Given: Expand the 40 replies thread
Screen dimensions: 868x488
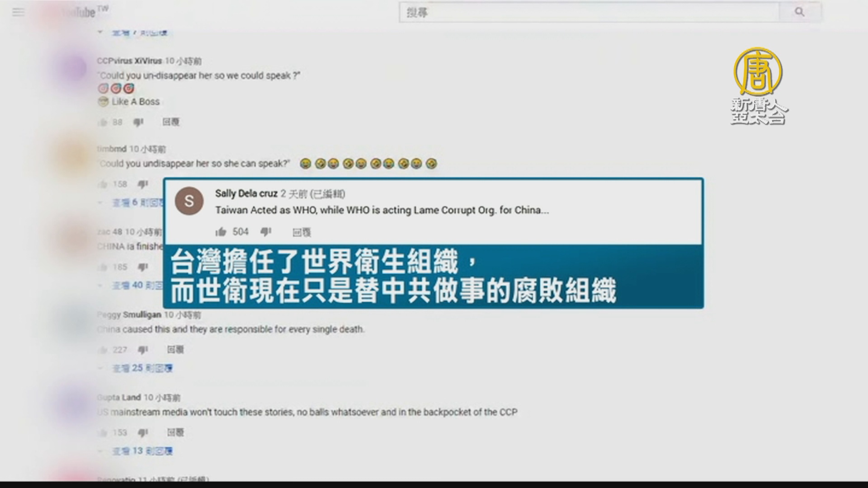Looking at the screenshot, I should 137,286.
